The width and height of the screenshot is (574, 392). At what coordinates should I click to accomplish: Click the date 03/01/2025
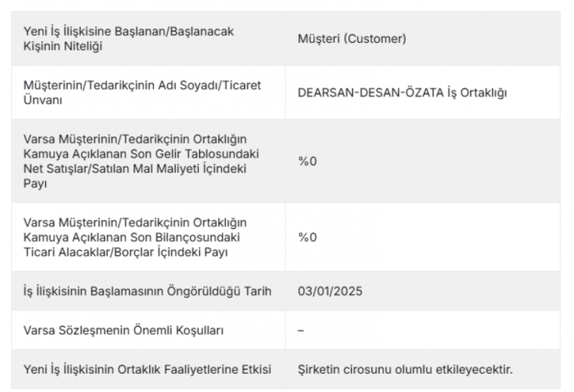coord(330,291)
